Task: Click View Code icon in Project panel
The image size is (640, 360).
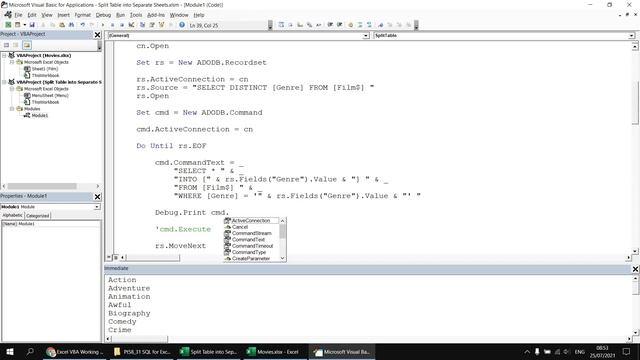Action: (x=7, y=45)
